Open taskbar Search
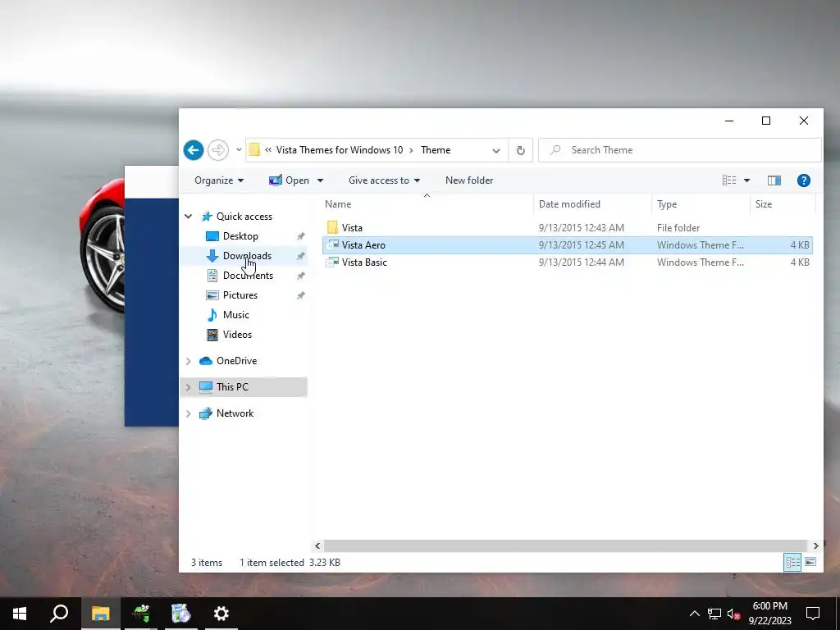 [59, 614]
